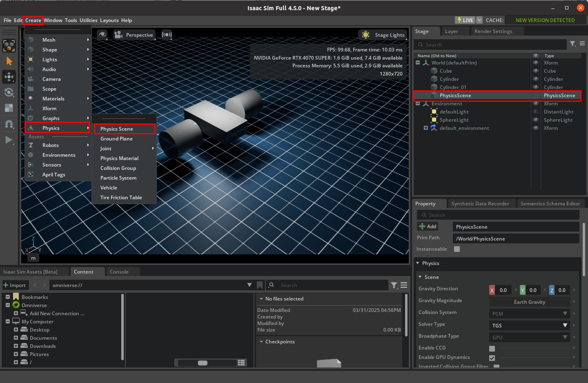Click Stage panel filter funnel icon

pyautogui.click(x=573, y=44)
